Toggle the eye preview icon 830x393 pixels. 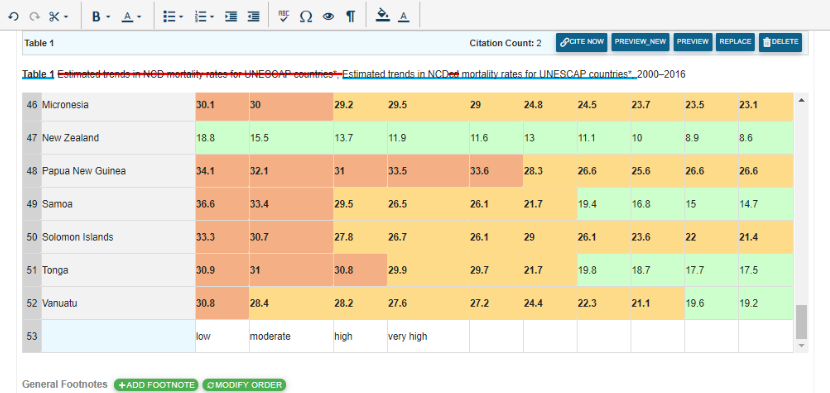tap(328, 17)
